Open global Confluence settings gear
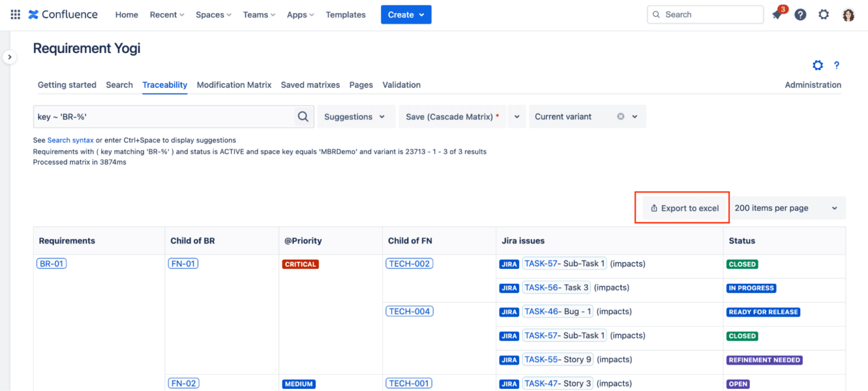This screenshot has height=391, width=868. 823,14
